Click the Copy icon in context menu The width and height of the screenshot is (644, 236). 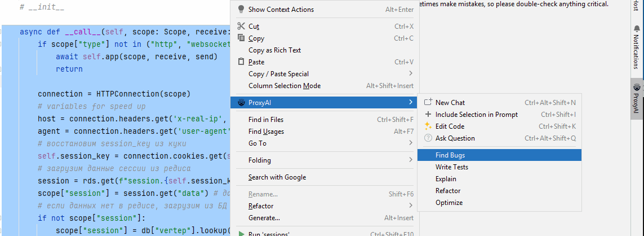[241, 38]
